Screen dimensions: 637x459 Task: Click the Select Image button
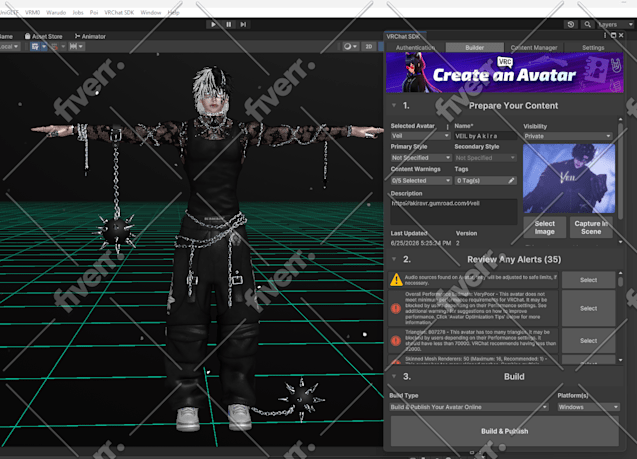(x=544, y=227)
